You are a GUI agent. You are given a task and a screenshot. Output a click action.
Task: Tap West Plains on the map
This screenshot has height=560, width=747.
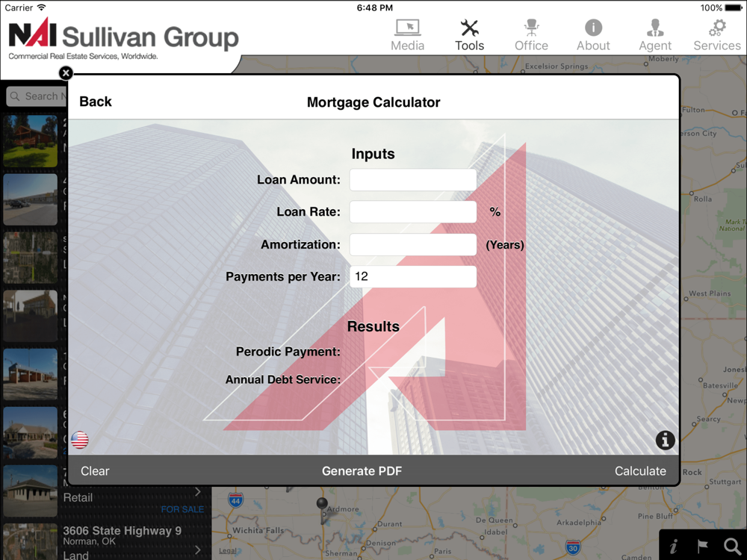pyautogui.click(x=710, y=293)
